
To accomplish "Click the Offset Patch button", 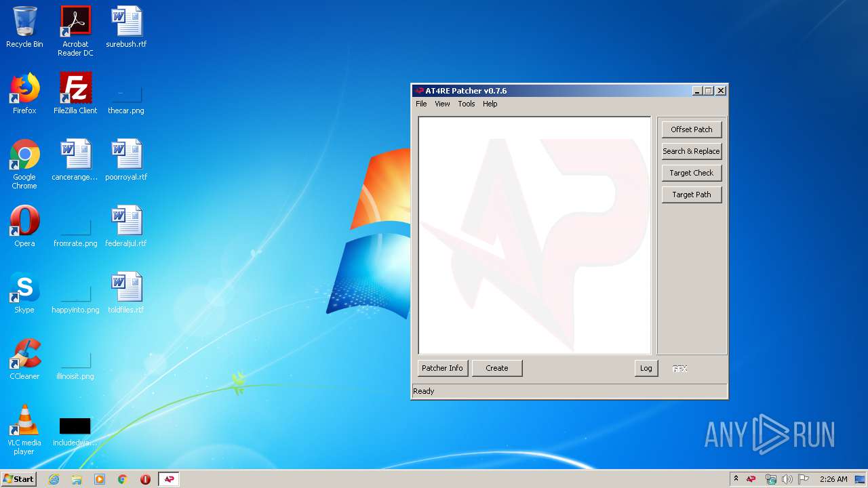I will pos(692,129).
